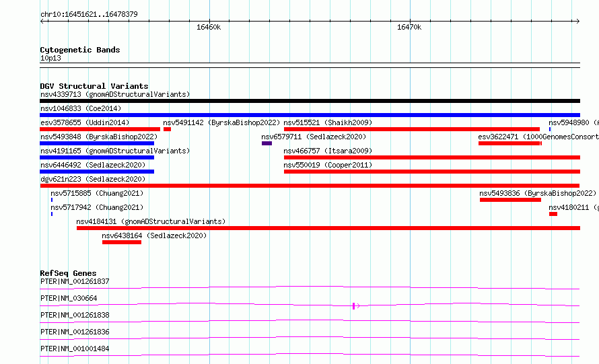Click the RefSeq Genes track title
Screen dimensions: 599x364
point(68,273)
